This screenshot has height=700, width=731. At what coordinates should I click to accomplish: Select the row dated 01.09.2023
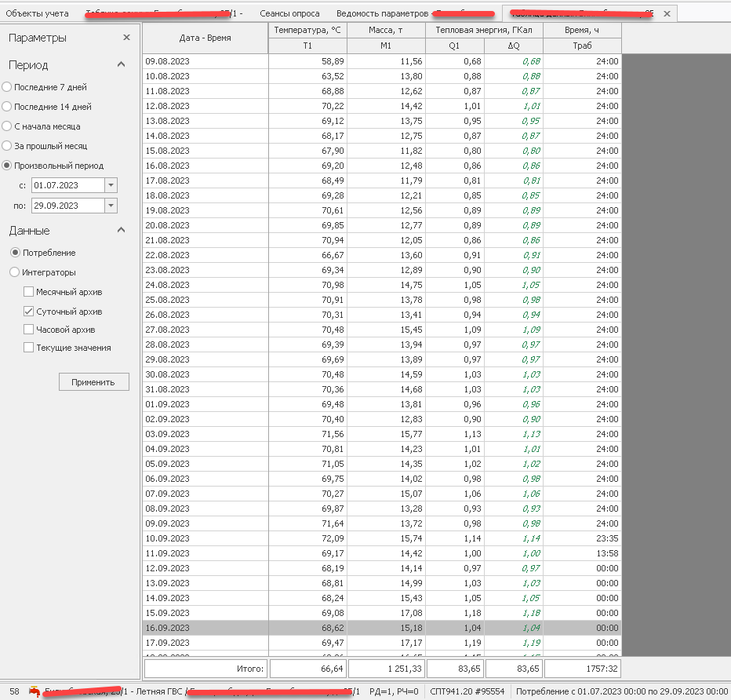point(382,404)
